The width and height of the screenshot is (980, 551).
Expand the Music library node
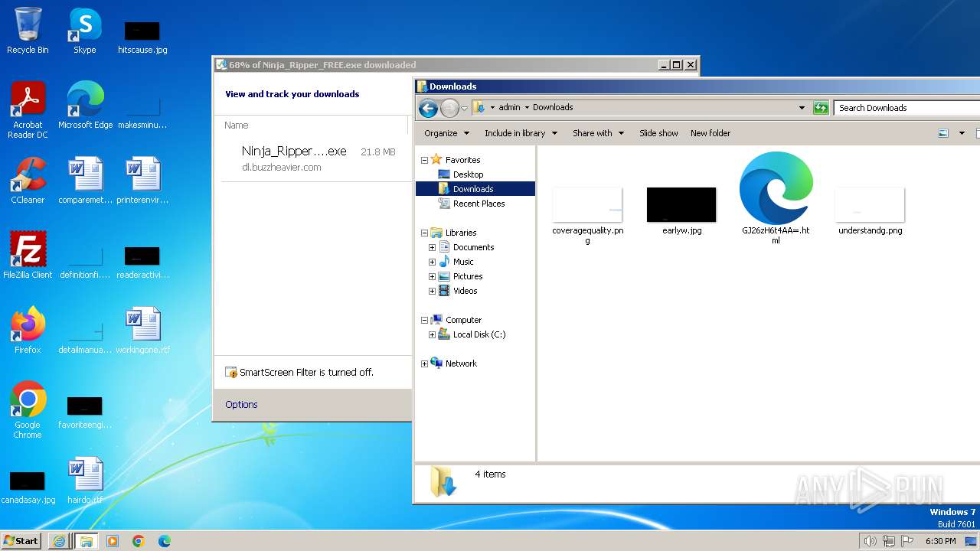click(432, 262)
